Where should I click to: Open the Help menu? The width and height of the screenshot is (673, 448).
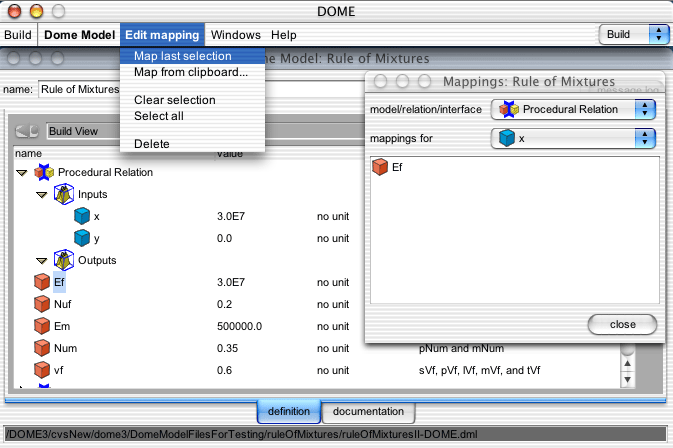283,35
